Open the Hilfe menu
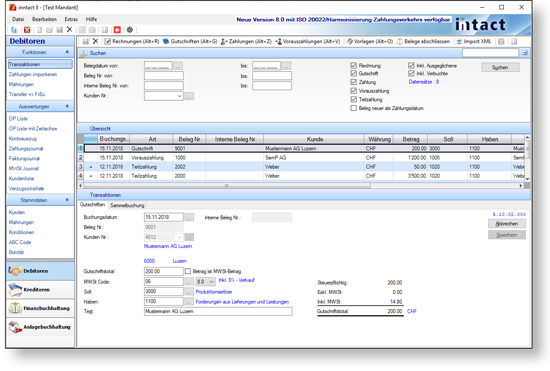 click(x=91, y=19)
